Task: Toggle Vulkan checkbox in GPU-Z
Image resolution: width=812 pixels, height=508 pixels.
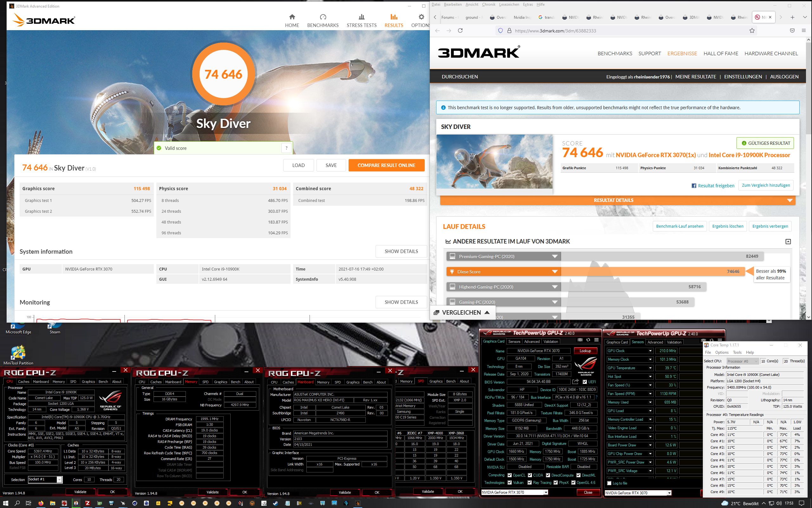Action: coord(510,483)
